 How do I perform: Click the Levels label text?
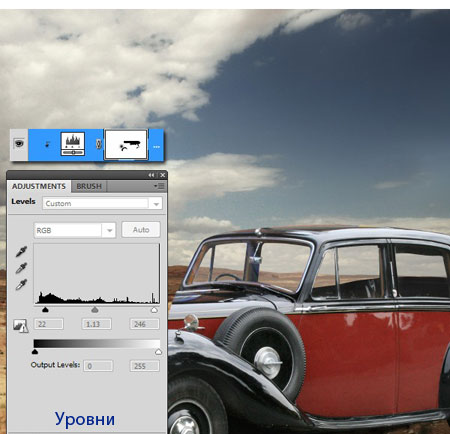[x=23, y=201]
